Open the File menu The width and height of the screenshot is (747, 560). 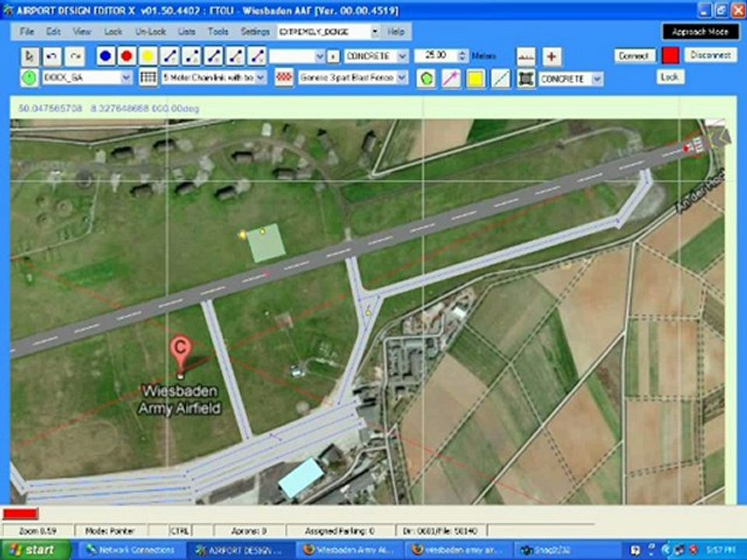[26, 32]
